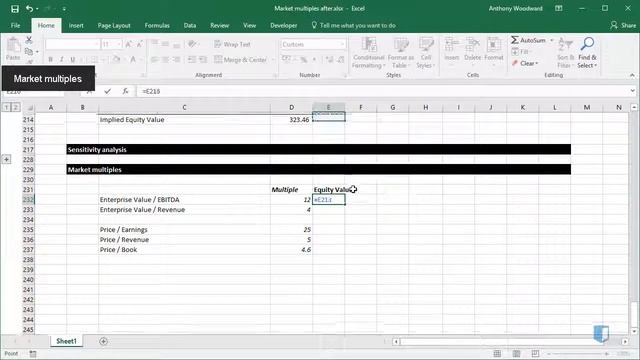The height and width of the screenshot is (360, 640).
Task: Switch to Normal view in status bar
Action: (x=497, y=353)
